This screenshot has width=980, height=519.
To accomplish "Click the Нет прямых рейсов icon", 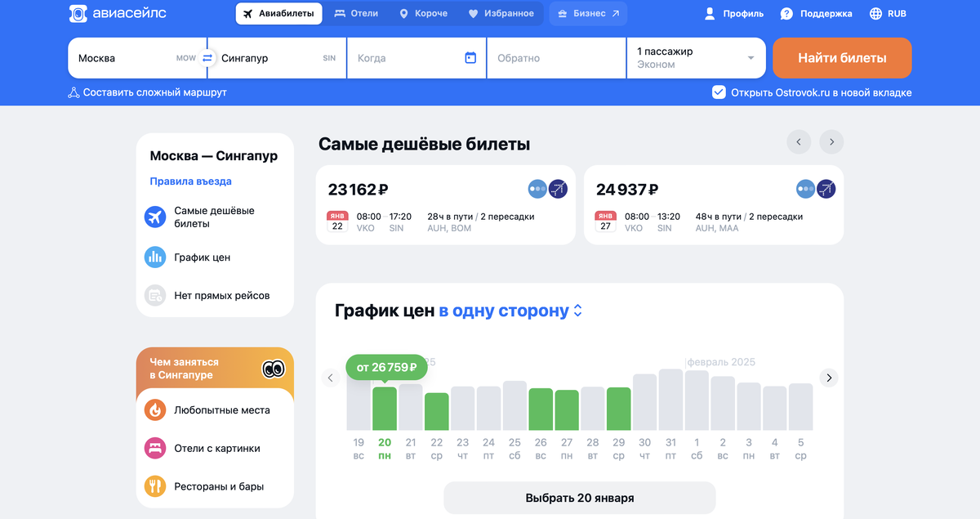I will pyautogui.click(x=155, y=295).
